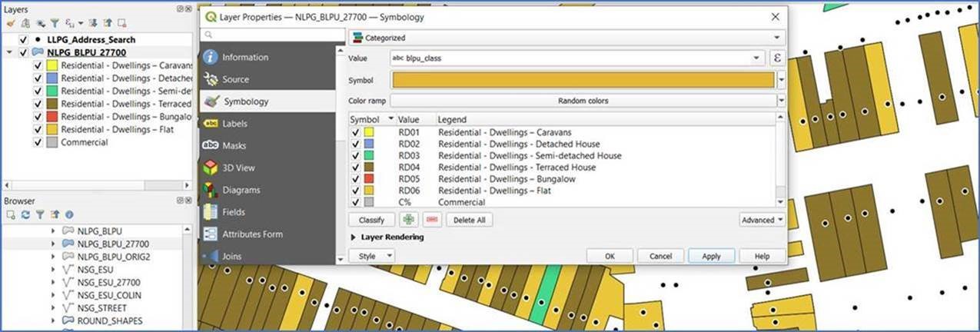The width and height of the screenshot is (980, 332).
Task: Click Add Selected Layers icon in Browser
Action: [11, 214]
